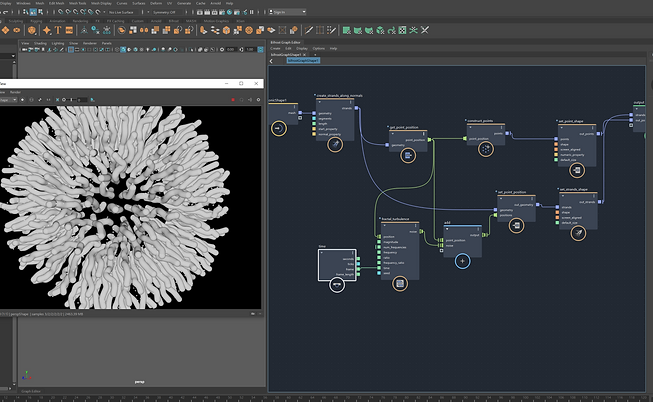Click the construct_points node circle icon
Image resolution: width=653 pixels, height=402 pixels.
click(x=485, y=149)
